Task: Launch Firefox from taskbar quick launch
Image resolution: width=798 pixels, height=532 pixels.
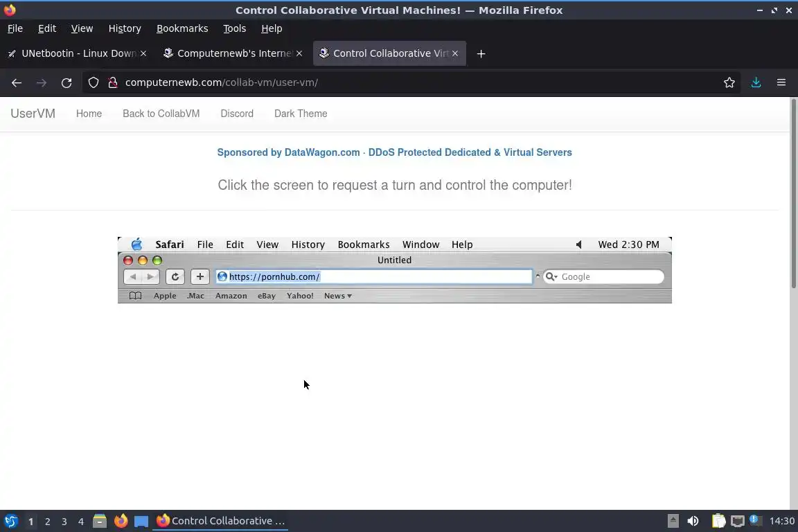Action: click(x=121, y=521)
